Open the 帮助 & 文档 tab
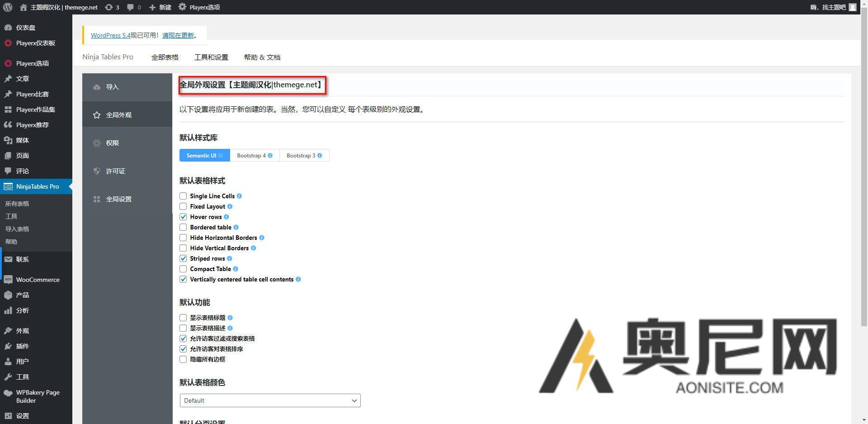 tap(262, 57)
